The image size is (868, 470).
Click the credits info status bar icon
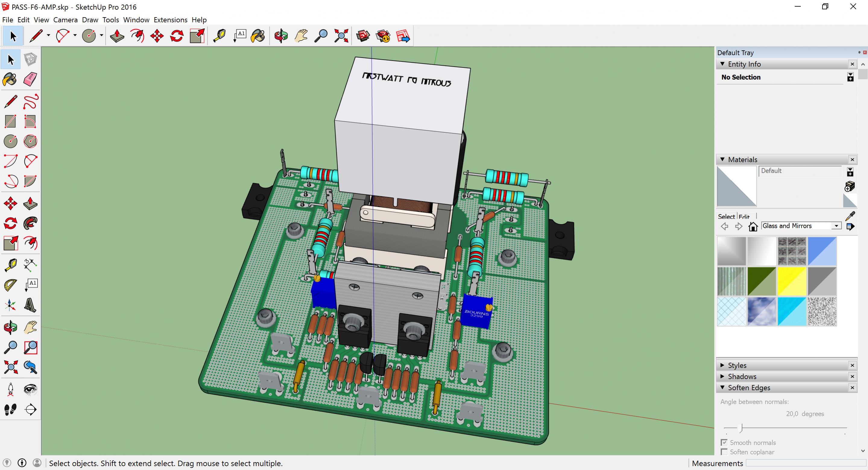(x=22, y=463)
